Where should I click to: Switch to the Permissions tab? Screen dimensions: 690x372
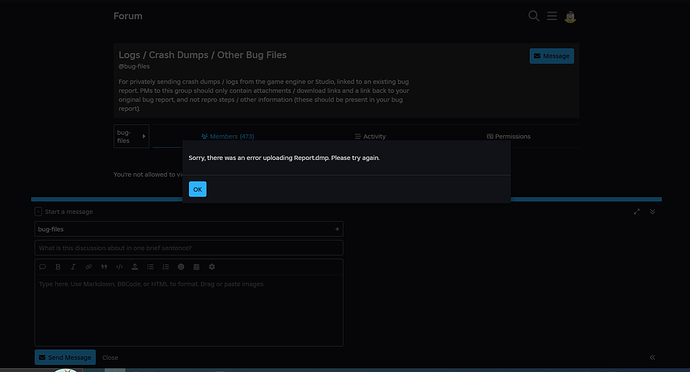coord(508,136)
